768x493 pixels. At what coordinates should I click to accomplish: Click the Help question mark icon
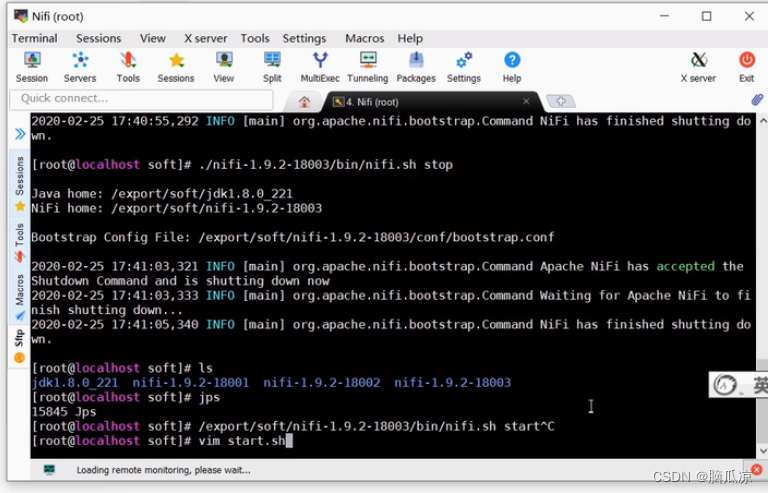[512, 67]
